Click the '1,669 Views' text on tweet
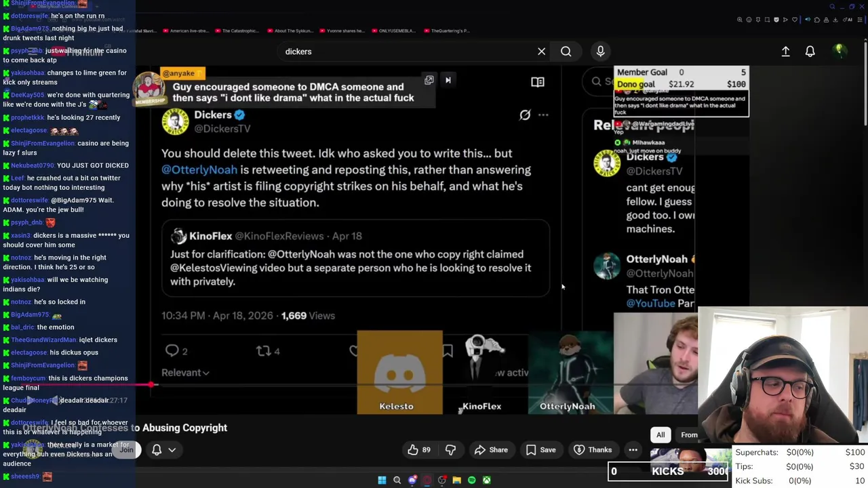868x488 pixels. click(308, 316)
